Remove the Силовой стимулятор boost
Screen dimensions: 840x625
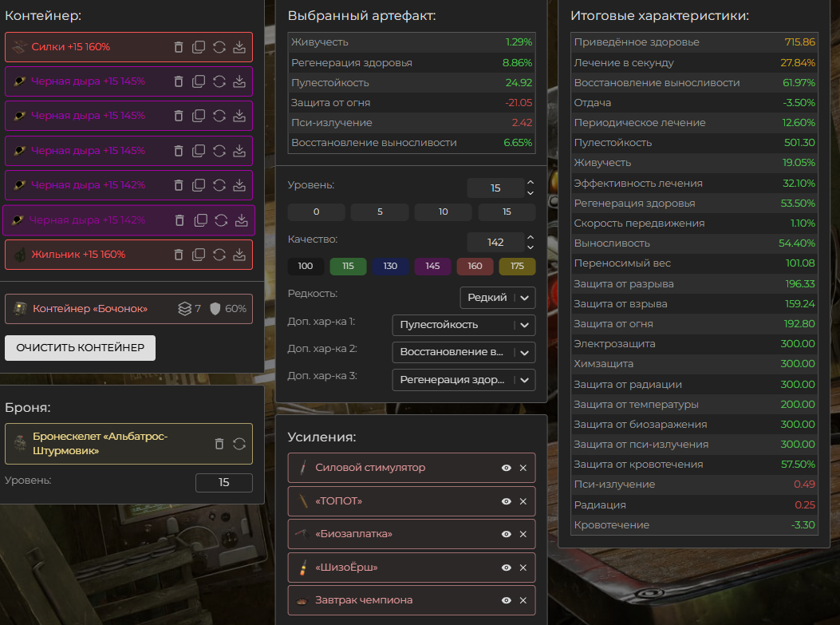(x=523, y=468)
